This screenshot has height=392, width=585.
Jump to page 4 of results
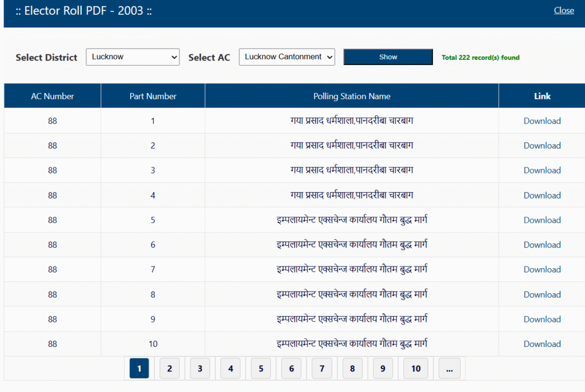tap(230, 369)
